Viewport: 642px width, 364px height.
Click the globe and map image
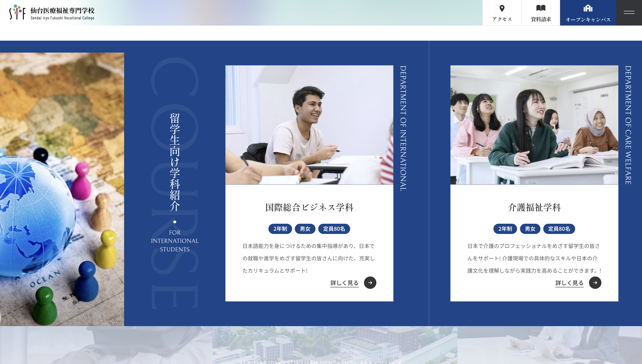coord(62,189)
